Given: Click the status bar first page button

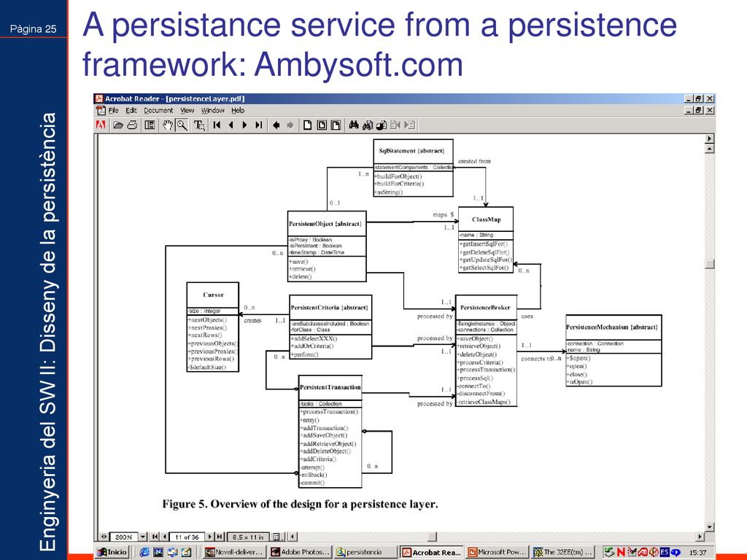Looking at the screenshot, I should click(x=155, y=537).
